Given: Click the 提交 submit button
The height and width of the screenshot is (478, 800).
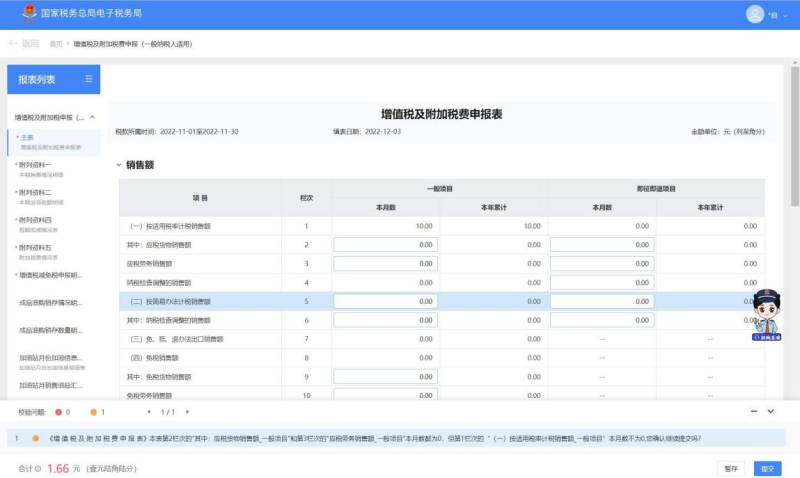Looking at the screenshot, I should [767, 468].
